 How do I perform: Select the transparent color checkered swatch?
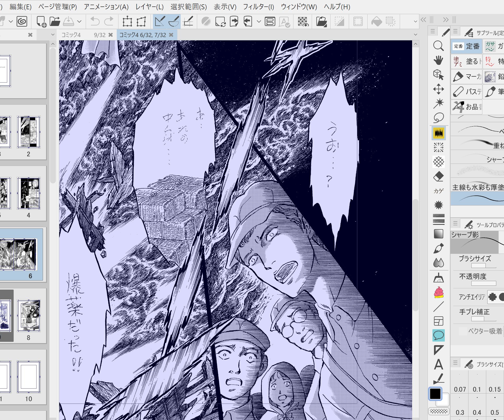[439, 411]
